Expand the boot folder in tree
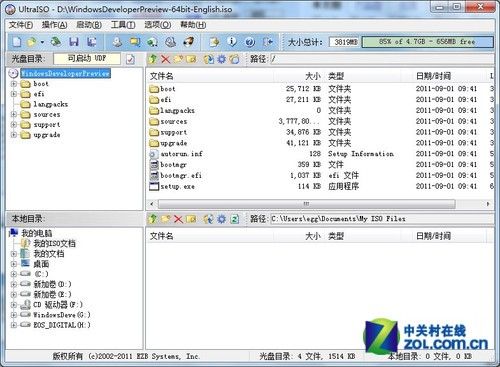500x367 pixels. point(14,84)
